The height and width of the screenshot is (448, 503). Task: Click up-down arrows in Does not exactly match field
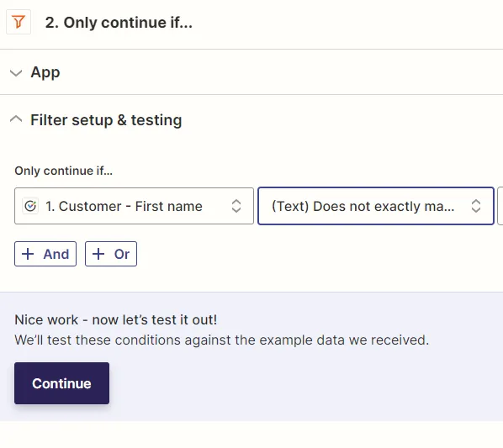pos(476,206)
